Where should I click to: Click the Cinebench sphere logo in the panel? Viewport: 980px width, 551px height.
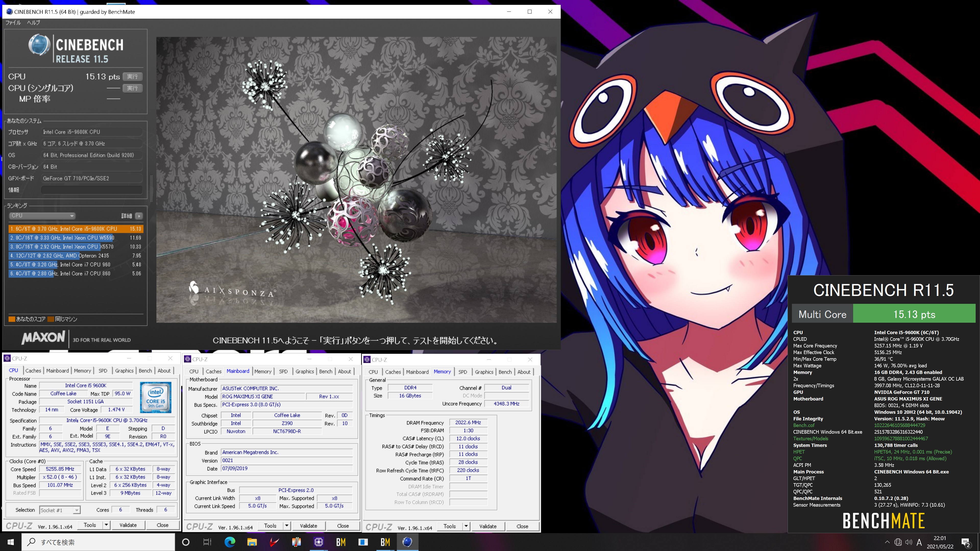point(39,45)
